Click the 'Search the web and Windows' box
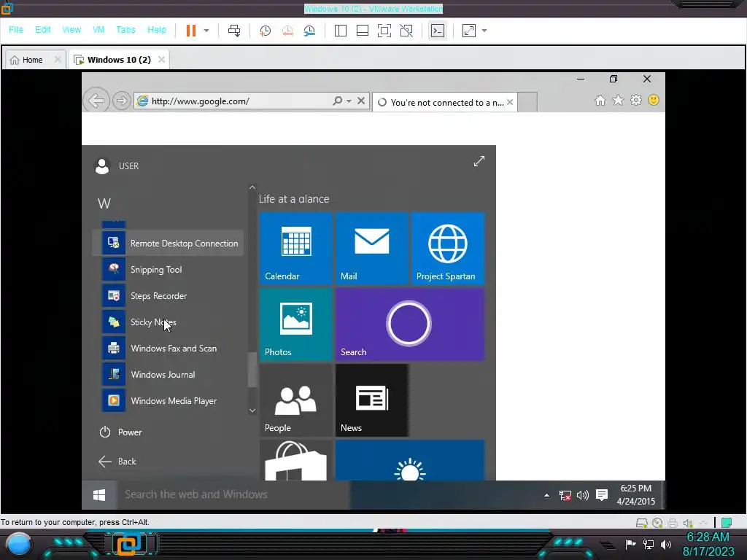747x560 pixels. click(x=233, y=495)
